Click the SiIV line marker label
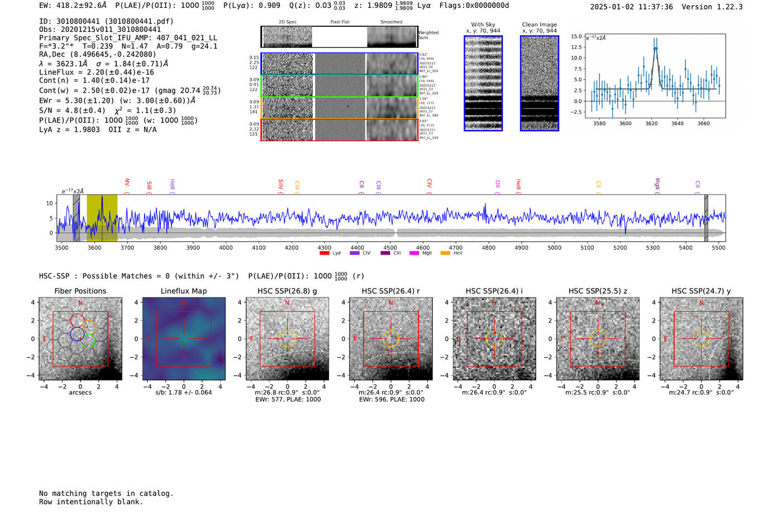This screenshot has width=782, height=532. pyautogui.click(x=281, y=186)
